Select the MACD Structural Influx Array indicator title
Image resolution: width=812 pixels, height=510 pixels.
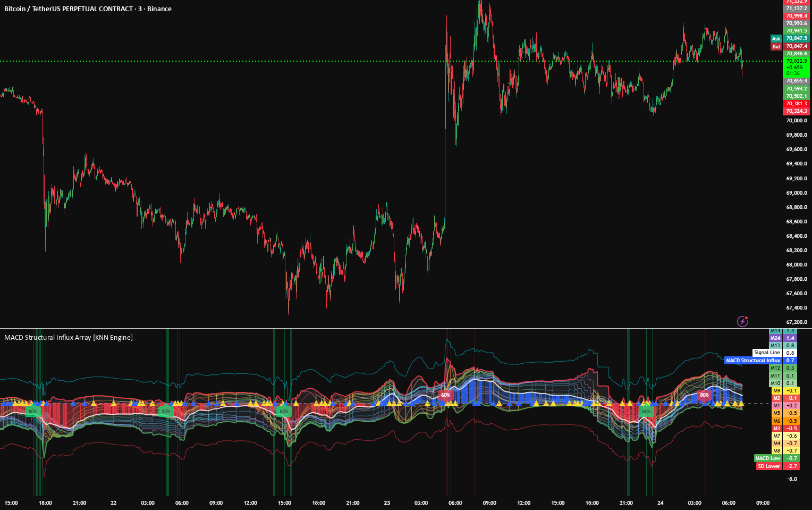click(69, 337)
